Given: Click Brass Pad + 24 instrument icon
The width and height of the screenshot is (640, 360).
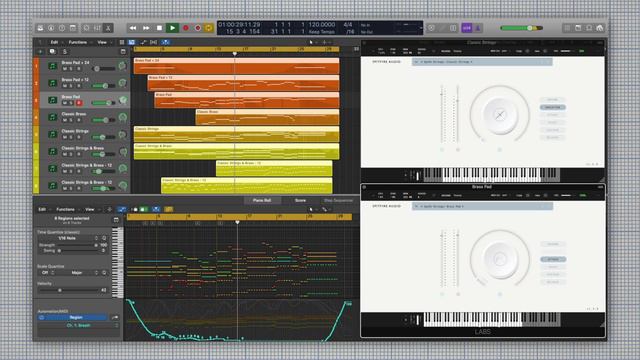Looking at the screenshot, I should coord(52,66).
